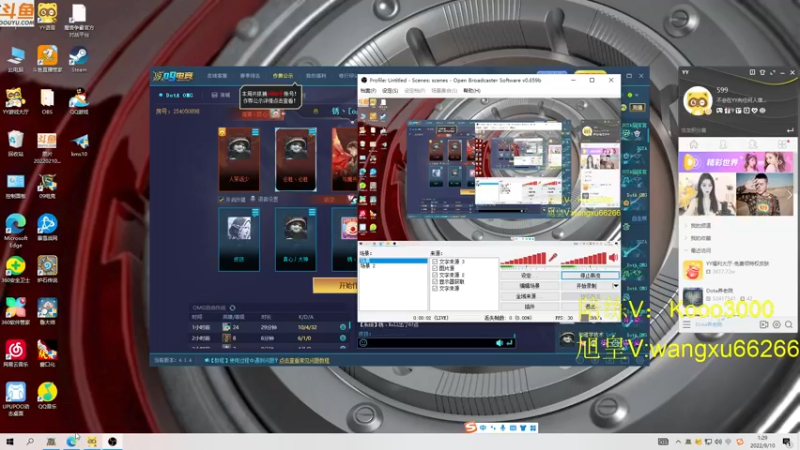Image resolution: width=800 pixels, height=450 pixels.
Task: Open notification center in system tray
Action: 788,441
